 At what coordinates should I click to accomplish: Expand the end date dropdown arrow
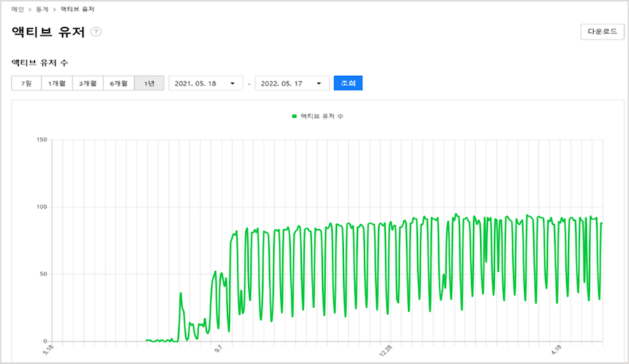319,84
